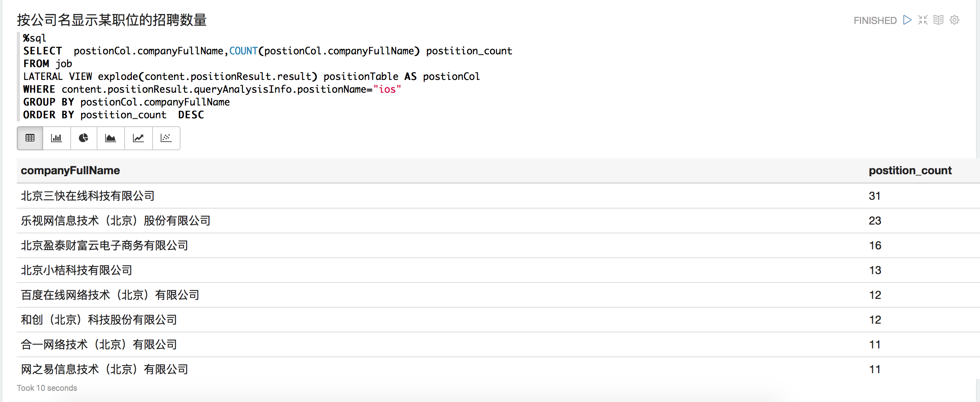This screenshot has height=402, width=980.
Task: Click count cell value 16
Action: click(x=875, y=246)
